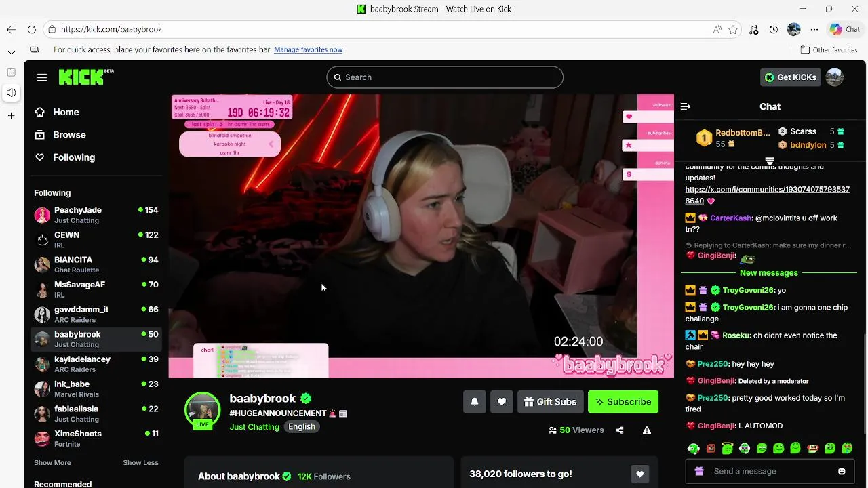Collapse the list with Show Less
868x488 pixels.
140,462
